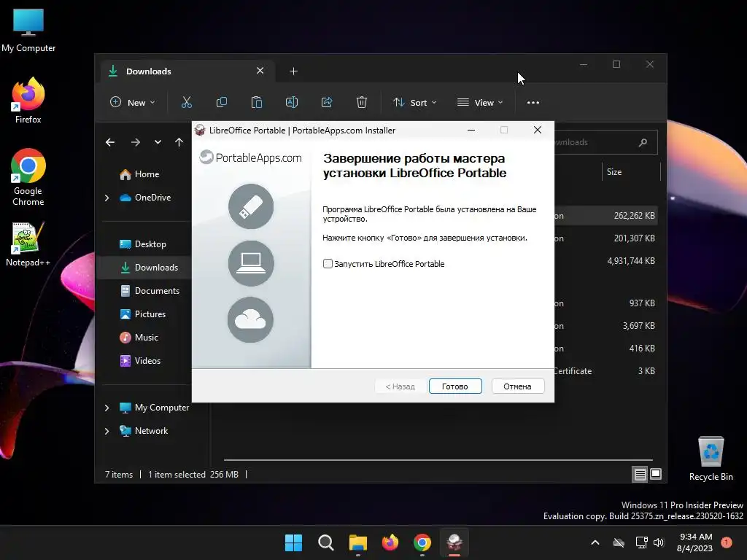This screenshot has width=747, height=560.
Task: Click the Explorer forward arrow
Action: pyautogui.click(x=136, y=142)
